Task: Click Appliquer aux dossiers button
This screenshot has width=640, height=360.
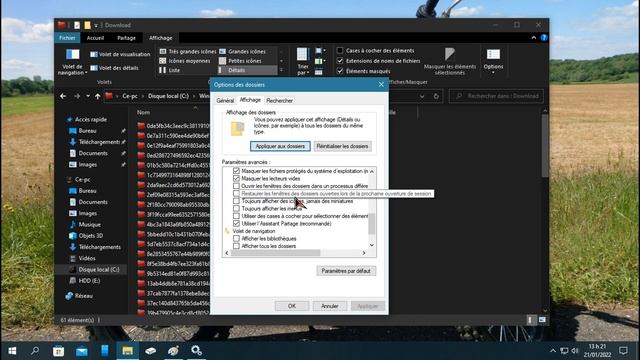Action: tap(280, 146)
